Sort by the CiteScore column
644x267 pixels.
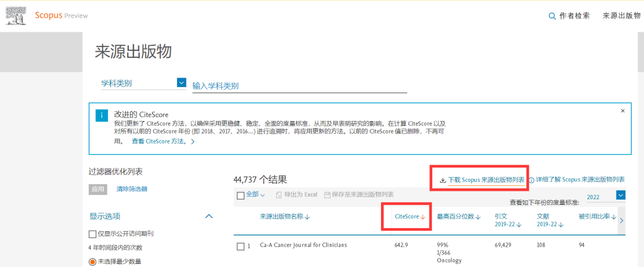coord(410,216)
